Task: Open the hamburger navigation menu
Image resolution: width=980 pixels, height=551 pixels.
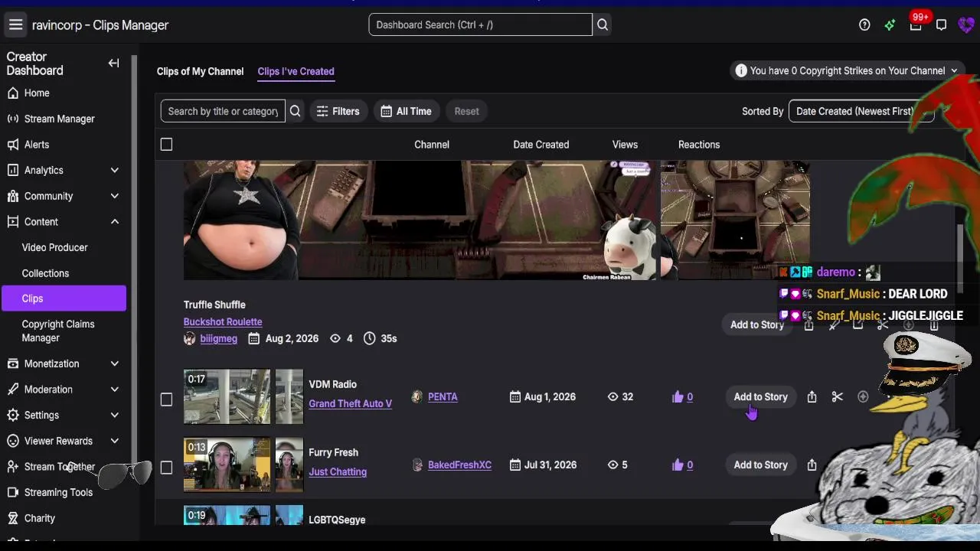Action: coord(15,24)
